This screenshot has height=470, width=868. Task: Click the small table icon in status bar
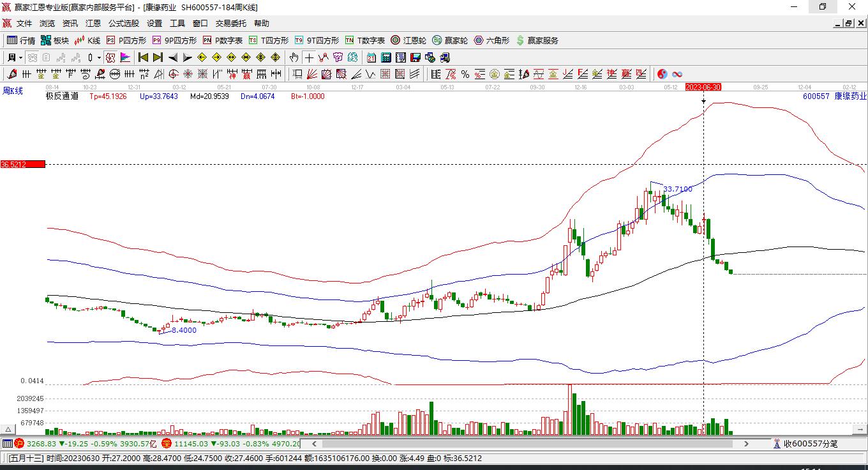click(x=7, y=443)
